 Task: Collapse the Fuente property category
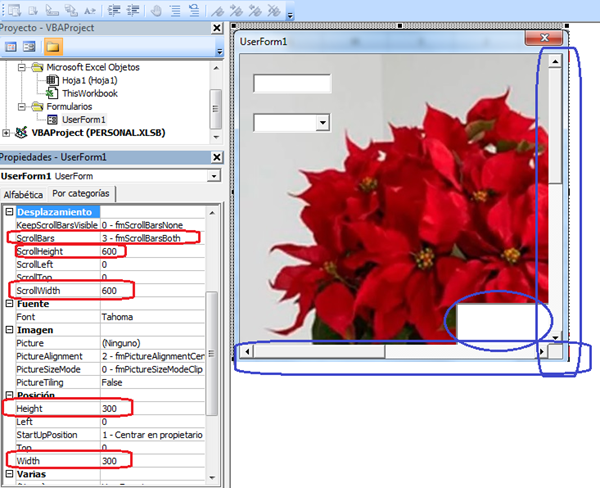point(10,304)
